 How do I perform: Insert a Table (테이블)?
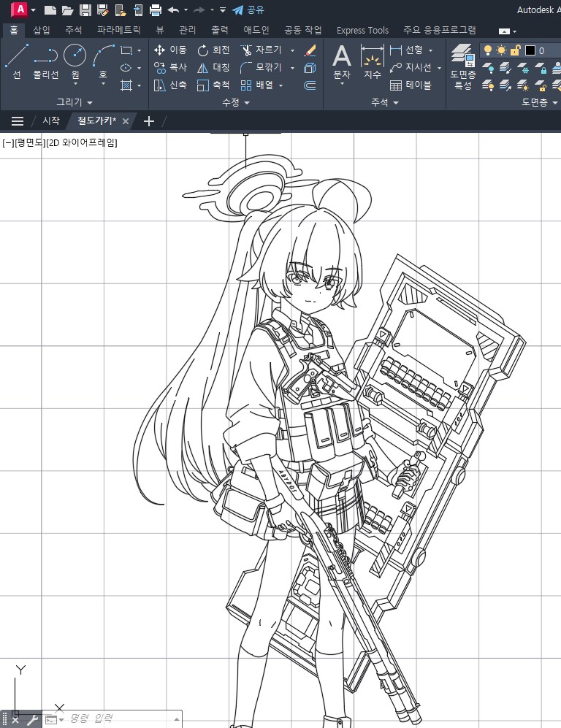pos(411,85)
